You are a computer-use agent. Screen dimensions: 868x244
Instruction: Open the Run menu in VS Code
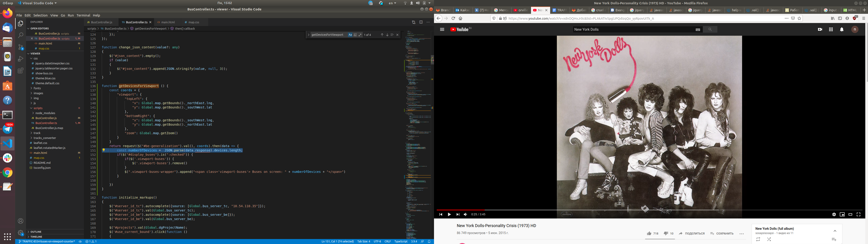point(71,15)
